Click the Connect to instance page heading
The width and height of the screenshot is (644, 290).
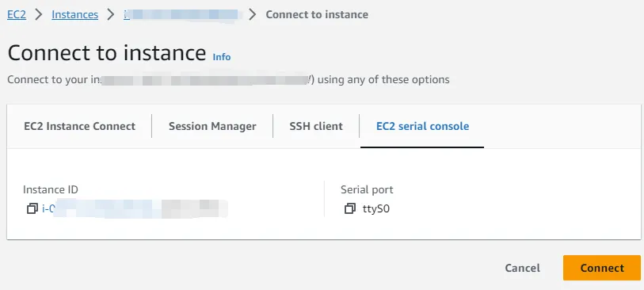107,52
